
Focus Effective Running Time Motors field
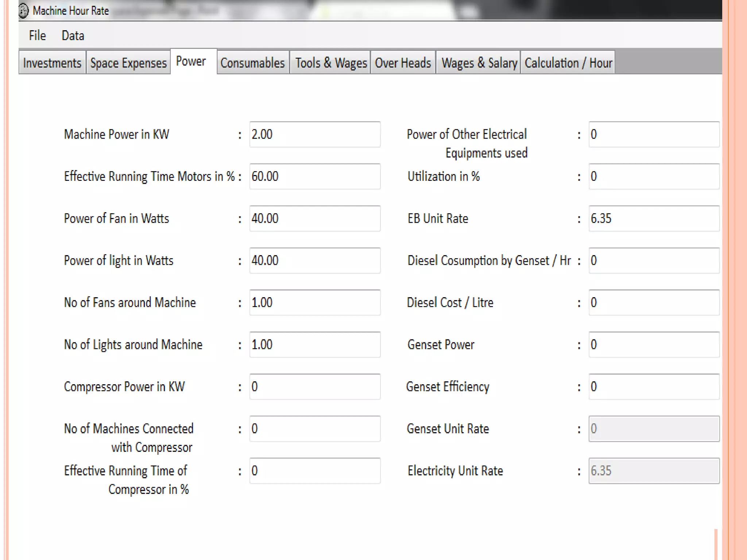[x=314, y=176]
